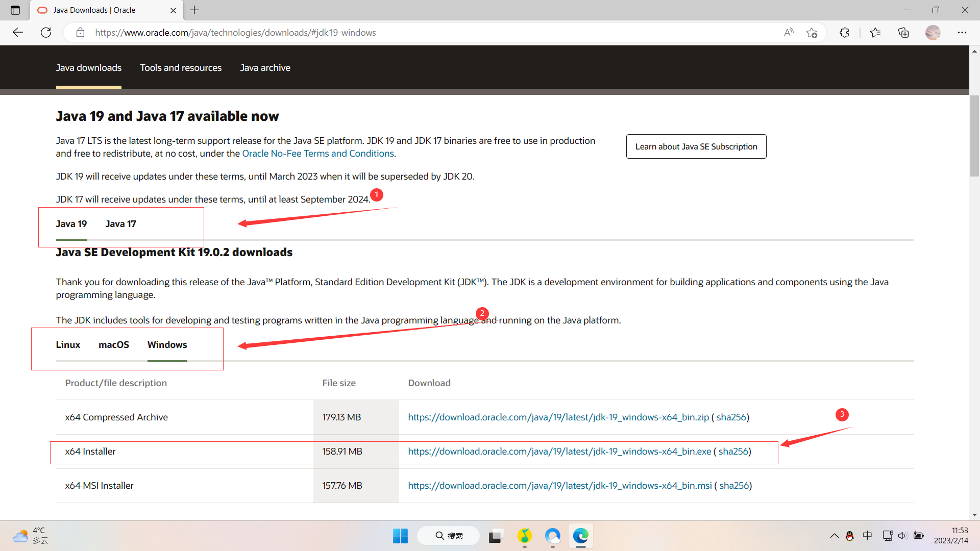Open the tab actions menu icon

15,10
